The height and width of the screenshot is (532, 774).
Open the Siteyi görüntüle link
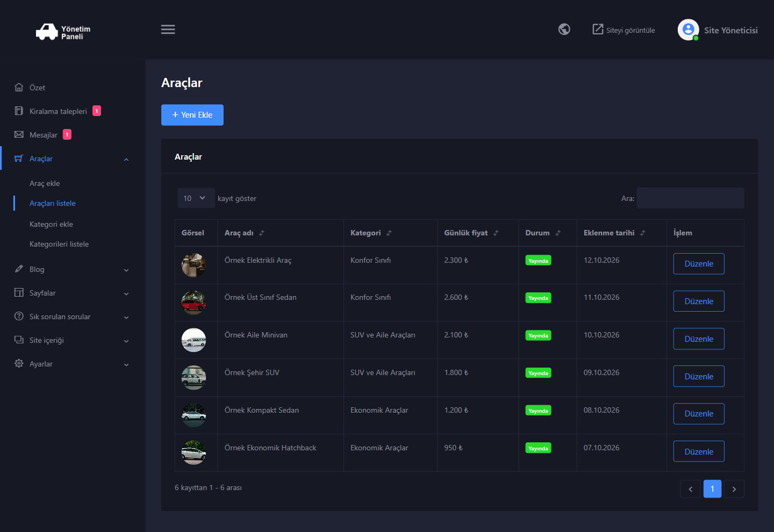[623, 30]
